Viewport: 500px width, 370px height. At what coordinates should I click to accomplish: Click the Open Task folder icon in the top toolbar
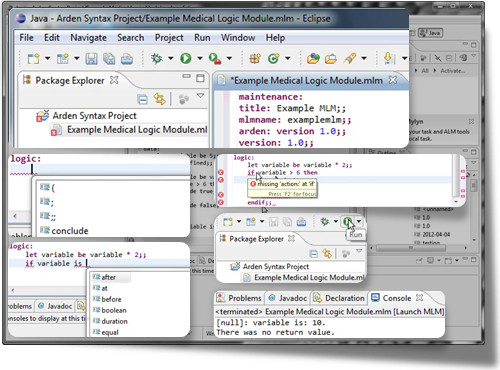[x=331, y=59]
